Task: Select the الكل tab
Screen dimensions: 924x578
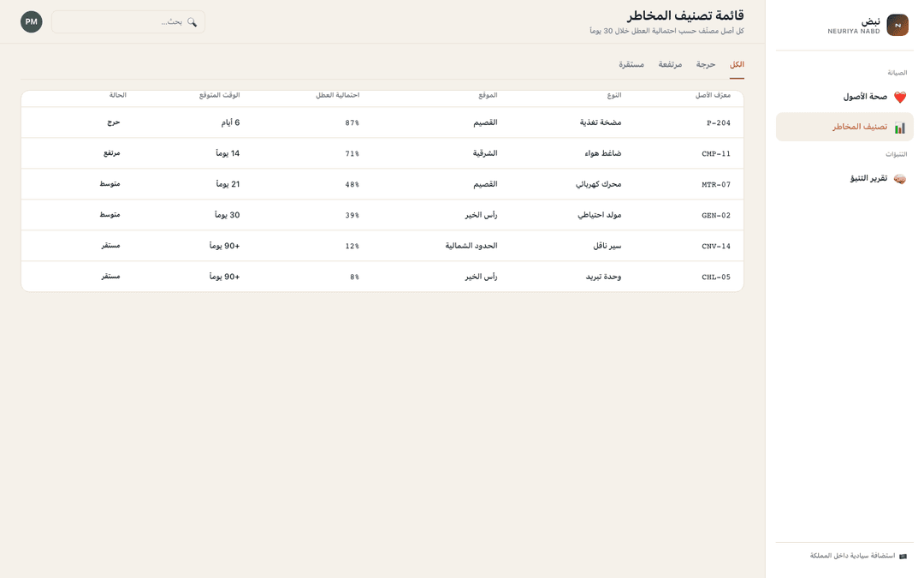Action: (737, 65)
